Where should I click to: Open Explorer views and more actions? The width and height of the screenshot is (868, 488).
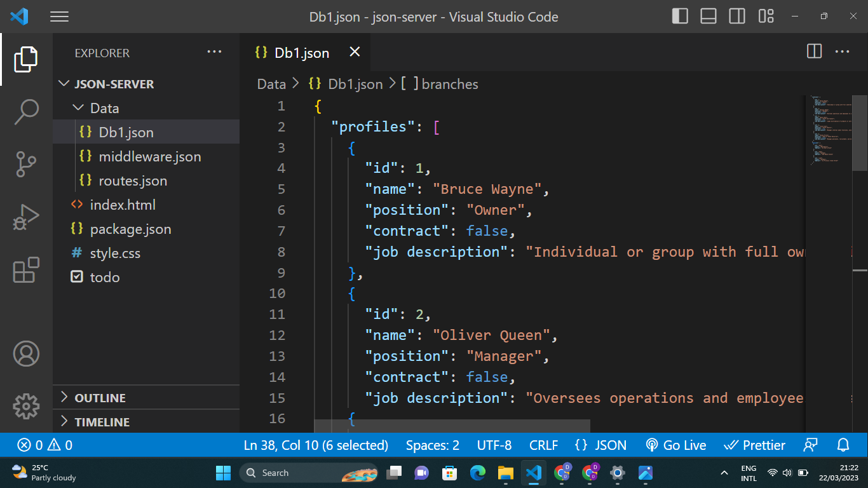[x=214, y=52]
